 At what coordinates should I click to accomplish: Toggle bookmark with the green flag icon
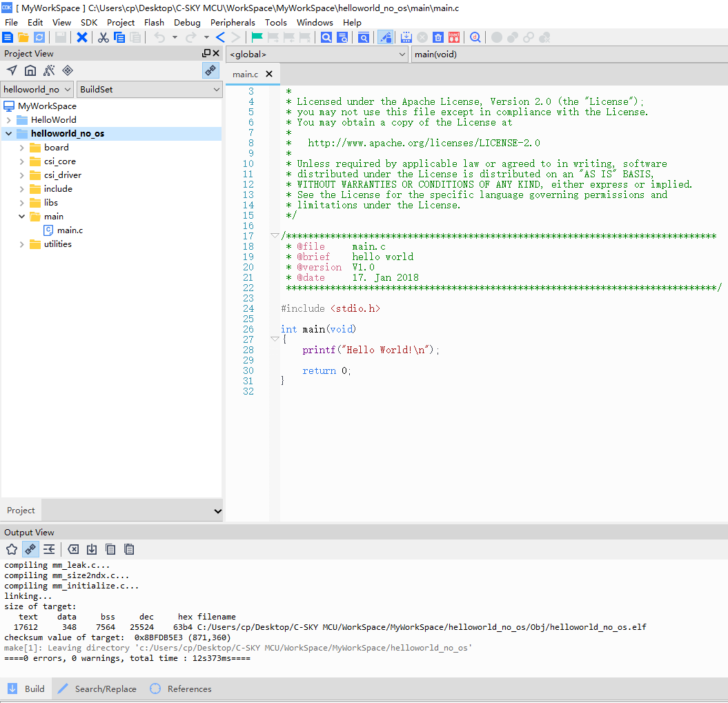coord(257,38)
